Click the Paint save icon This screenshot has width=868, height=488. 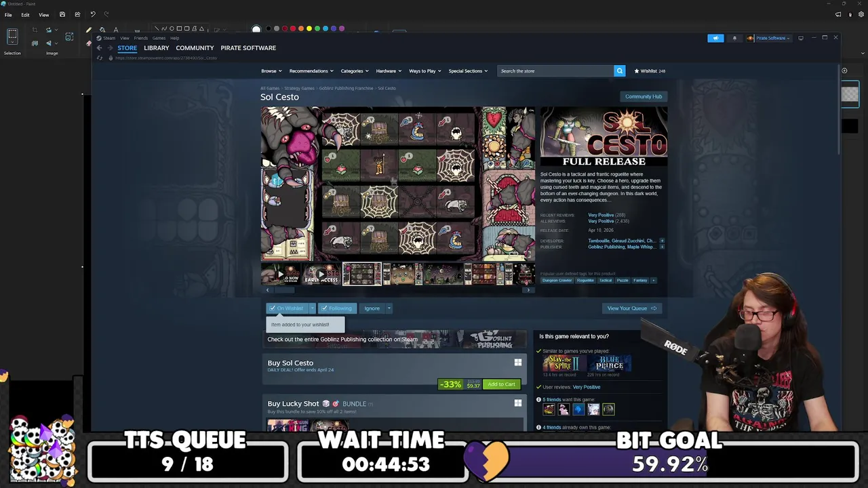[x=62, y=14]
